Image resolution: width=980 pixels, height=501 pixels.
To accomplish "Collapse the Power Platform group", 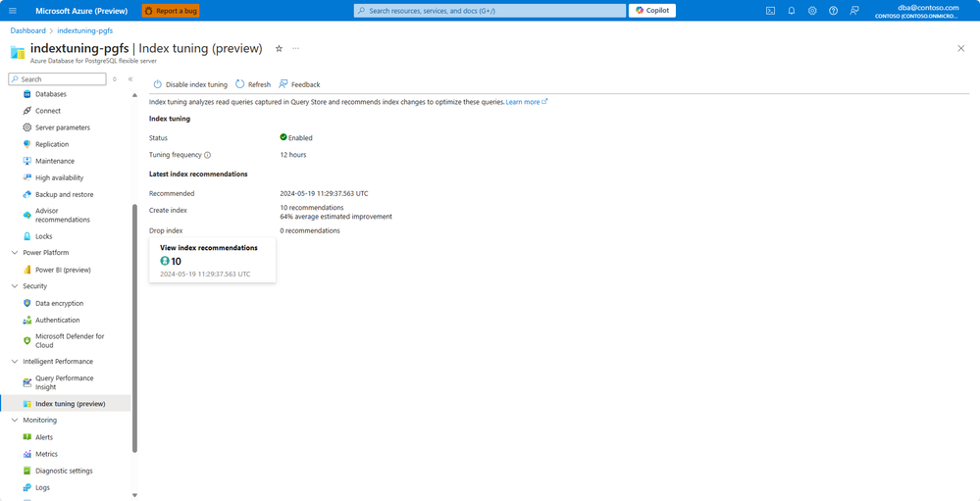I will tap(15, 253).
